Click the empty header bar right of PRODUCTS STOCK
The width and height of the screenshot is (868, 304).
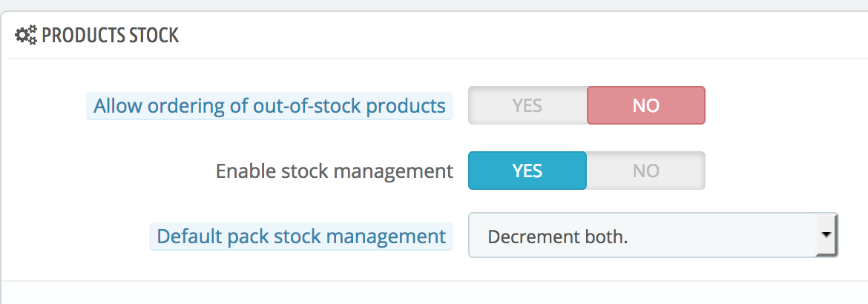coord(519,34)
